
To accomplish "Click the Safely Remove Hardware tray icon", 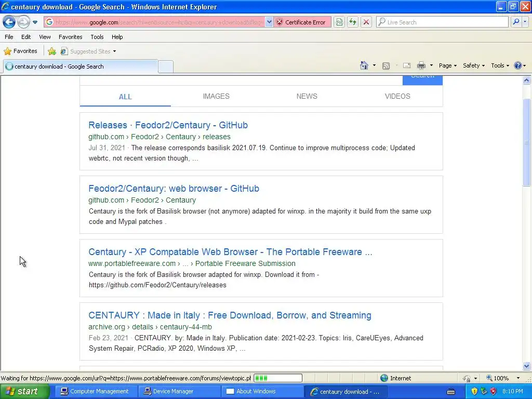I will 484,391.
